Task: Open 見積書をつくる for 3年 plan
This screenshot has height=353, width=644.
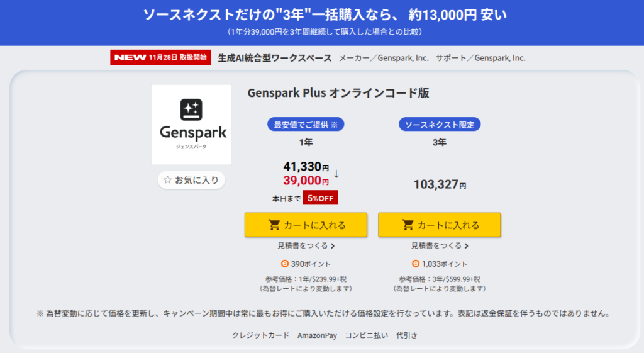Action: point(436,245)
